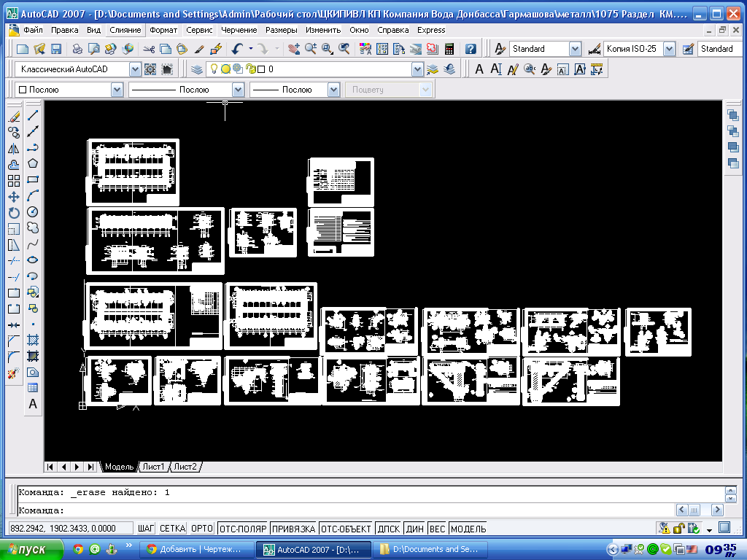
Task: Open a file with the Open icon
Action: pos(39,49)
